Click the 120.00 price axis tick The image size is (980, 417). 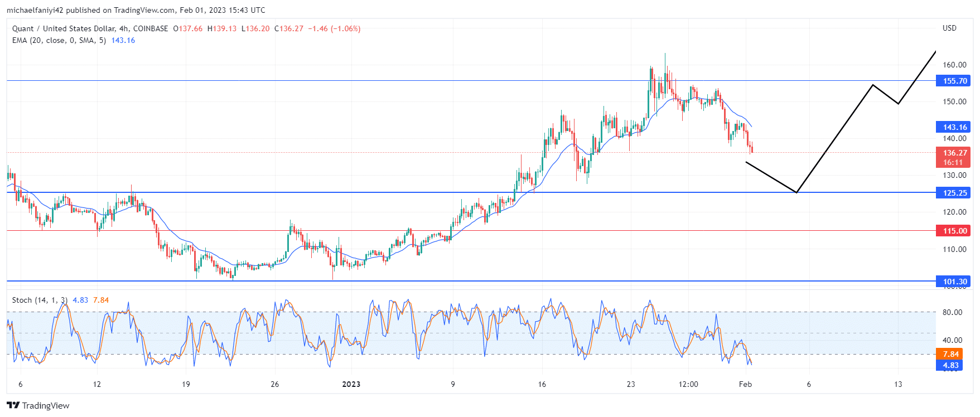[954, 212]
